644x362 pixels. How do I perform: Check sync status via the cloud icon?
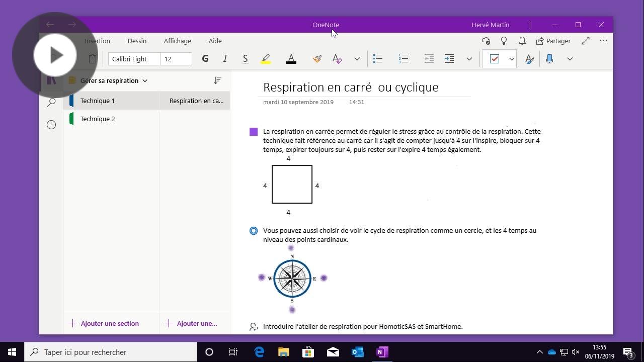486,41
